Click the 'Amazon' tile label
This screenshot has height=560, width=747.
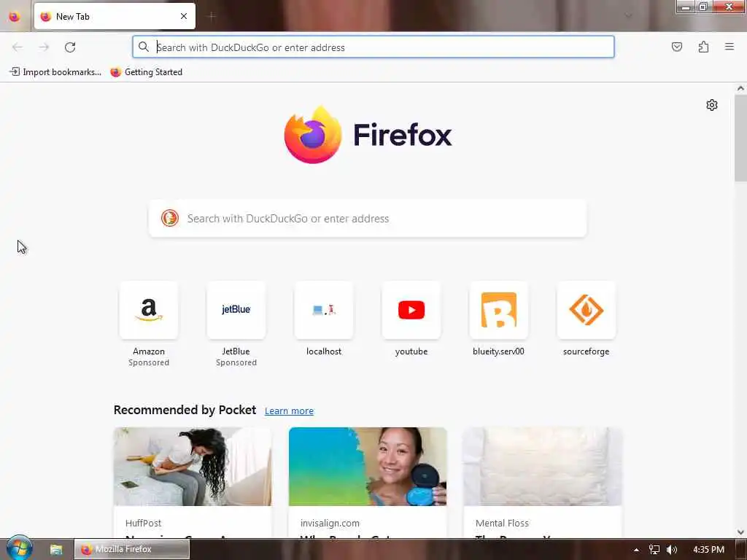[149, 351]
